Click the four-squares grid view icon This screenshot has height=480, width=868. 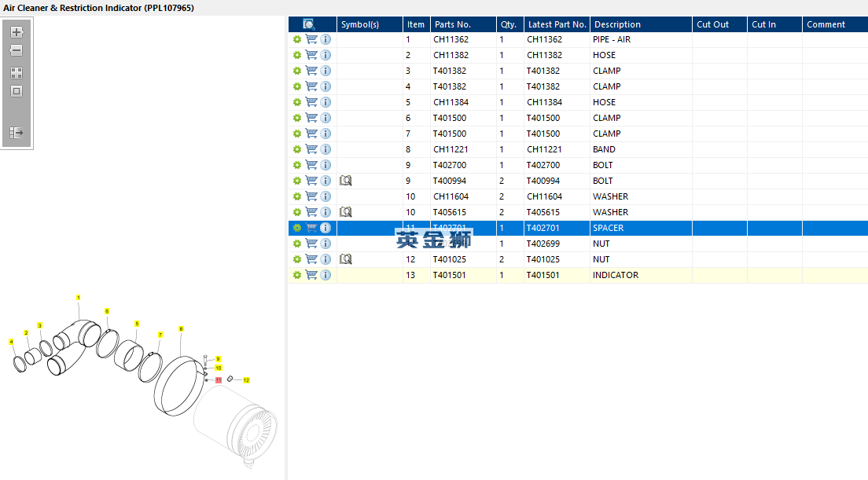coord(17,73)
